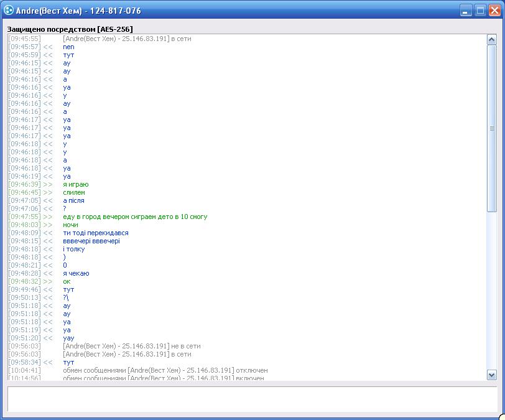This screenshot has height=420, width=505.
Task: Click the ')' message at 09:48:18
Action: (x=65, y=257)
